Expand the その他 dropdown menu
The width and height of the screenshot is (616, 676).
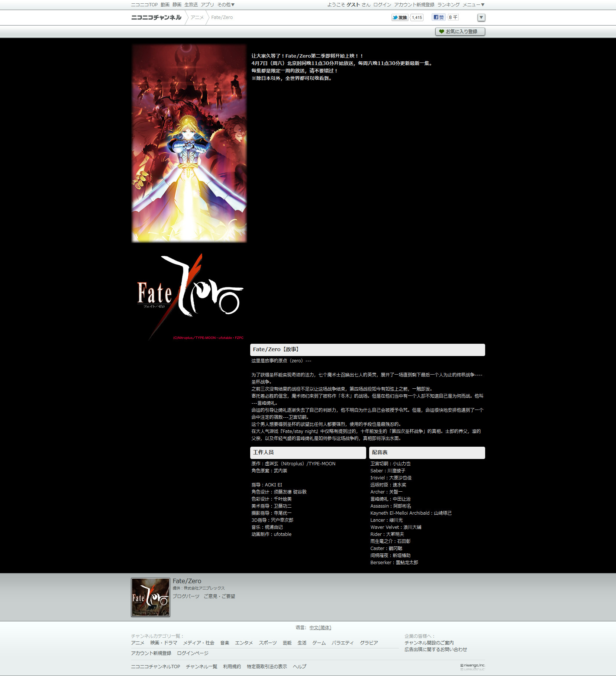(226, 5)
